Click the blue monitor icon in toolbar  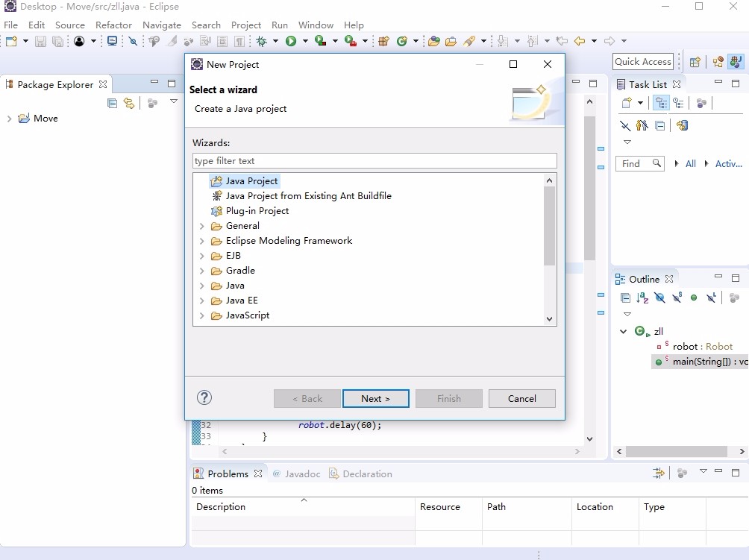tap(112, 41)
